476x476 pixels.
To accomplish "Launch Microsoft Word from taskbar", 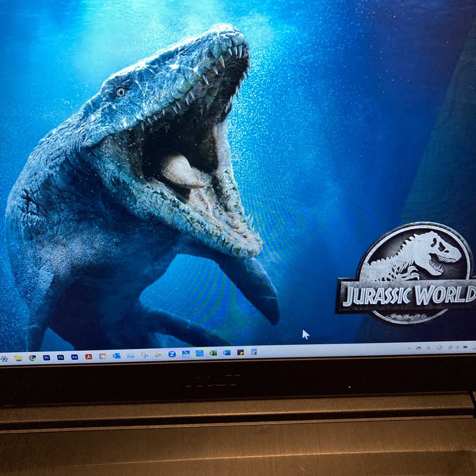I will coord(227,352).
